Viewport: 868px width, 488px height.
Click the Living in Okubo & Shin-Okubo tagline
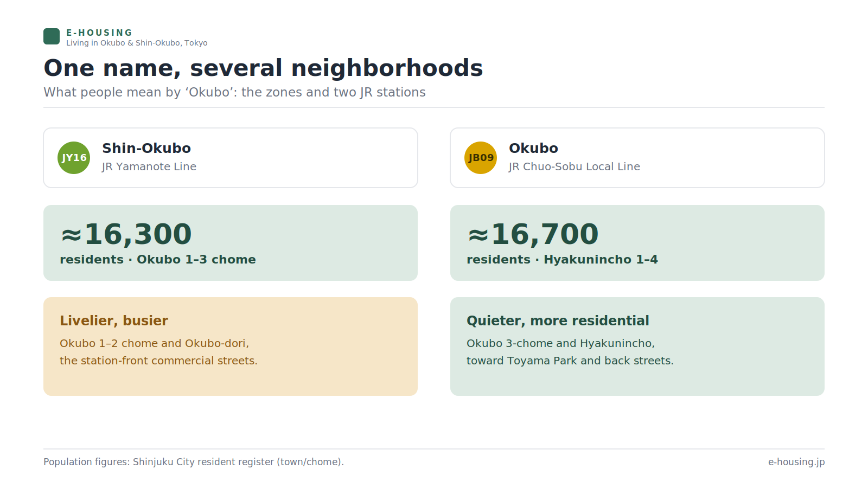tap(137, 43)
